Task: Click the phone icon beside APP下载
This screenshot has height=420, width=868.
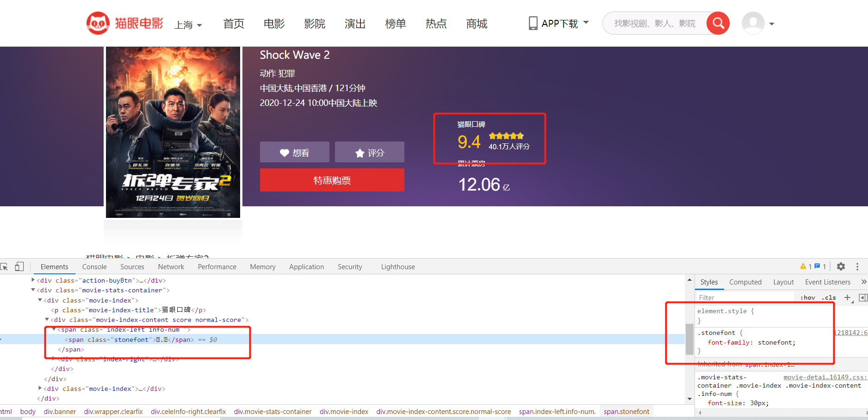Action: tap(533, 23)
